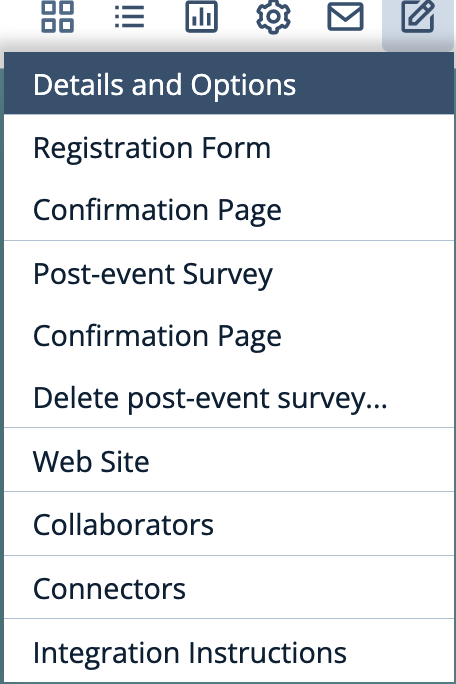The width and height of the screenshot is (456, 684).
Task: Click the bulleted list view icon
Action: pyautogui.click(x=129, y=17)
